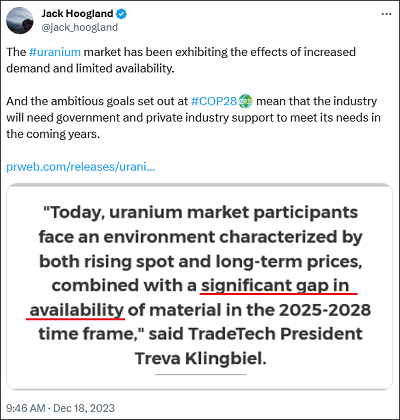The image size is (400, 420).
Task: Click the tweet's first paragraph text
Action: click(181, 60)
